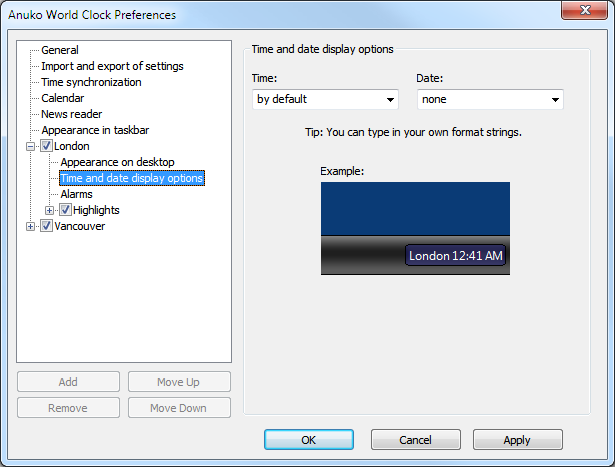Open the Date format dropdown

pyautogui.click(x=490, y=99)
